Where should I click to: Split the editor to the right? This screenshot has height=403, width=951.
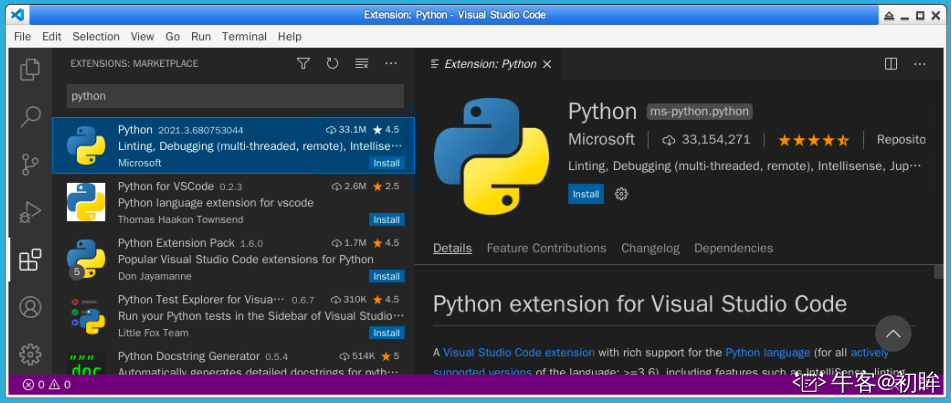point(890,64)
